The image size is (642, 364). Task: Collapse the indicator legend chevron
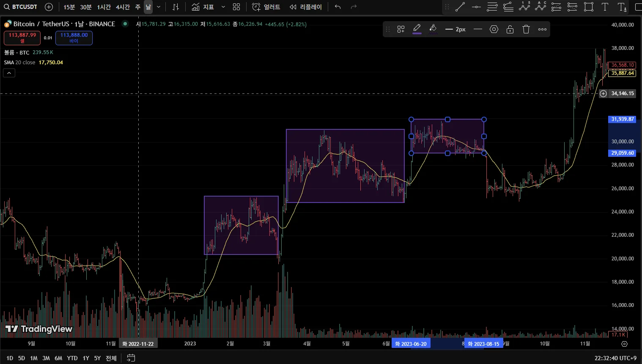coord(9,73)
